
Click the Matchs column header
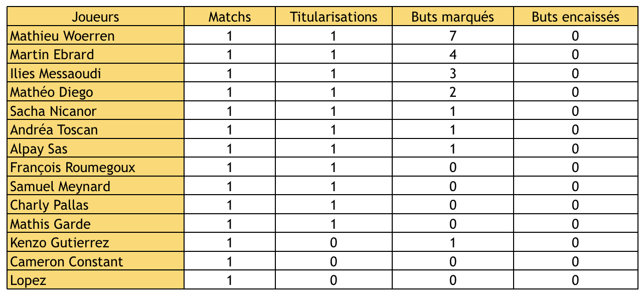(x=230, y=17)
